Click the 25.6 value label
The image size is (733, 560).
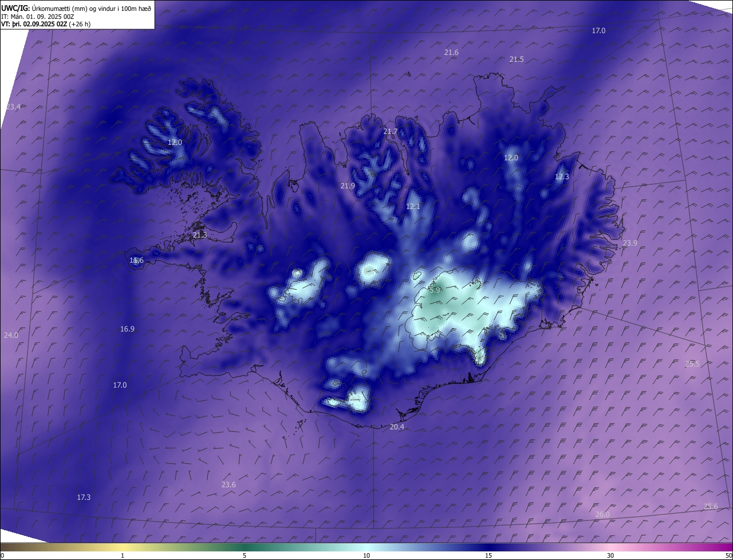(711, 506)
